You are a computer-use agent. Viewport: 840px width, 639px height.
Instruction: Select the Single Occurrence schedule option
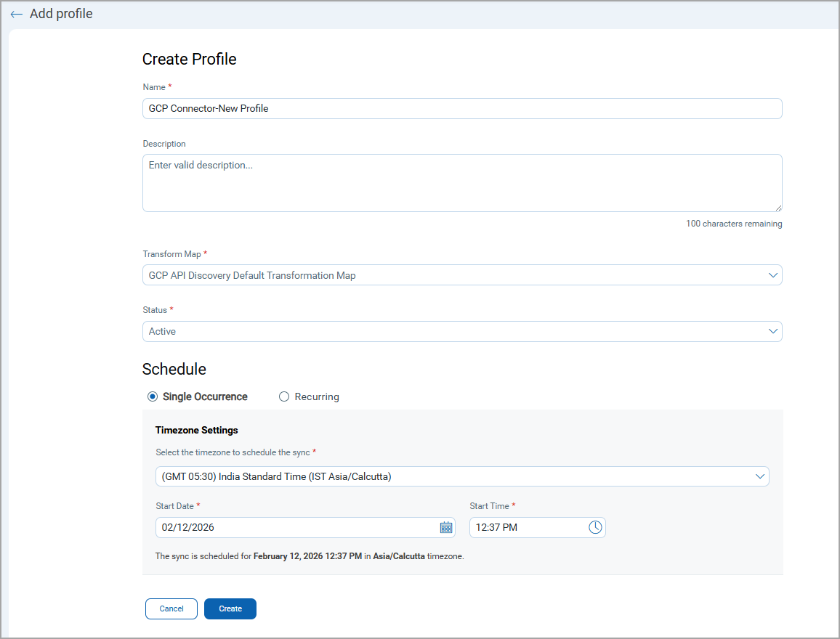coord(153,396)
